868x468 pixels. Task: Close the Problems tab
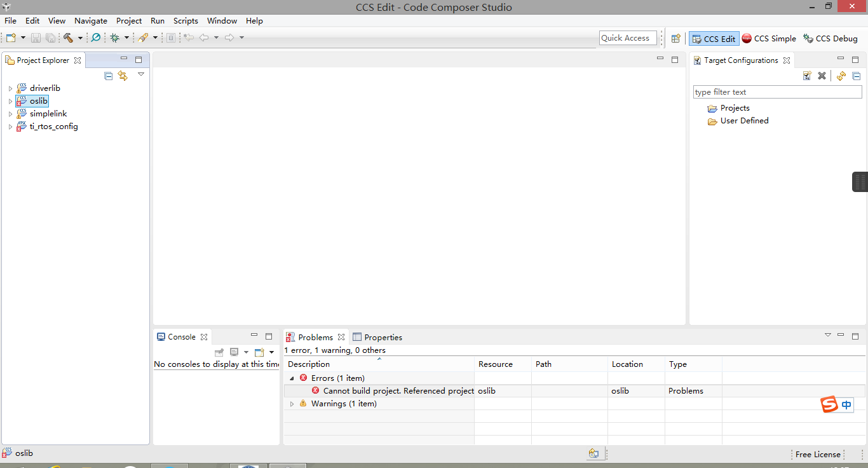pos(341,337)
